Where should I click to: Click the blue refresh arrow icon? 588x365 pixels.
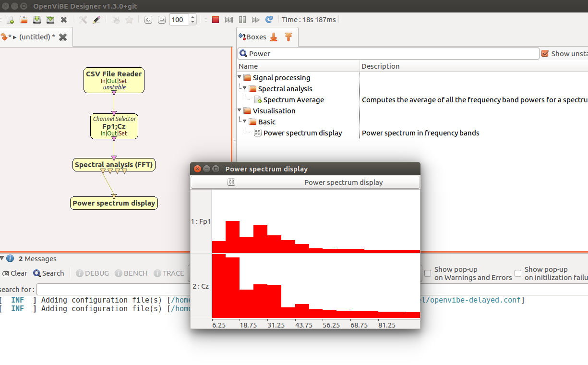click(x=269, y=20)
